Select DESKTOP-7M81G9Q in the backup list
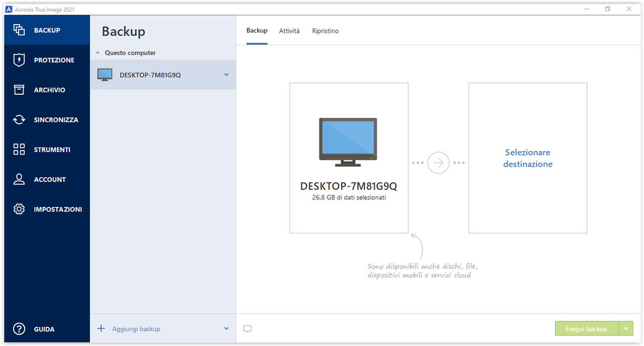The height and width of the screenshot is (346, 644). tap(163, 75)
